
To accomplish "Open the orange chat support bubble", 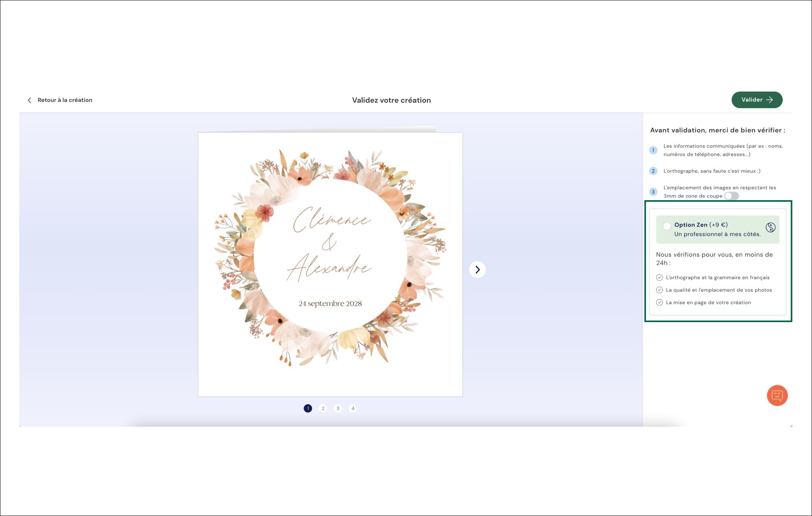I will pos(777,395).
